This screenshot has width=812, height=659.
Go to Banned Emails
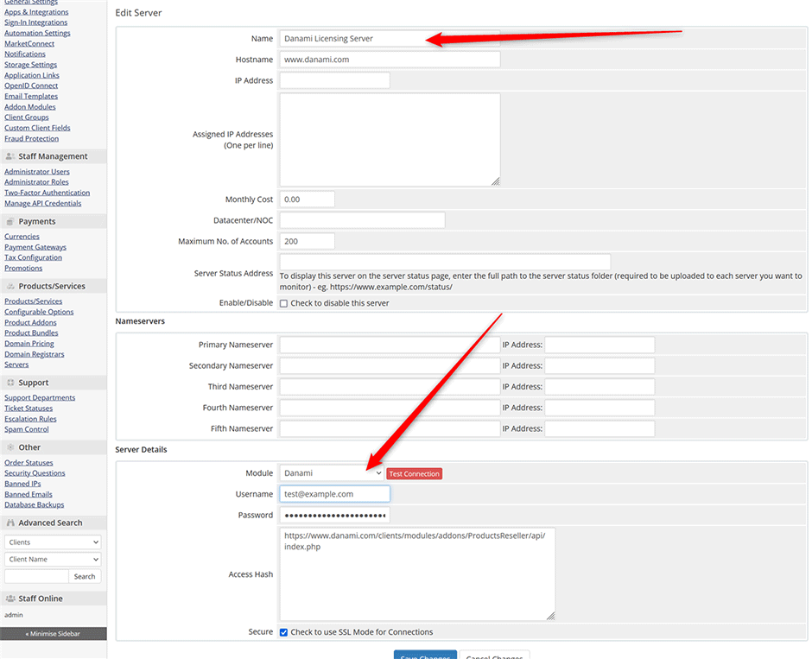tap(29, 494)
